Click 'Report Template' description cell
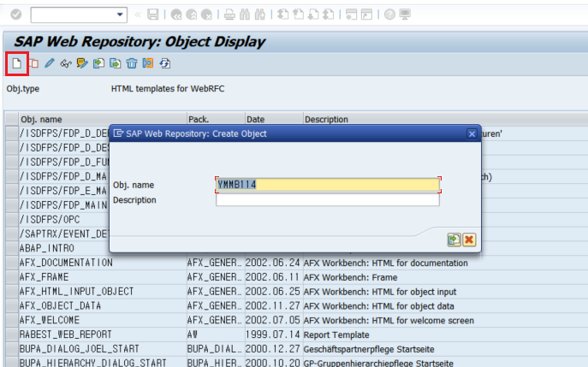The image size is (588, 367). (336, 334)
